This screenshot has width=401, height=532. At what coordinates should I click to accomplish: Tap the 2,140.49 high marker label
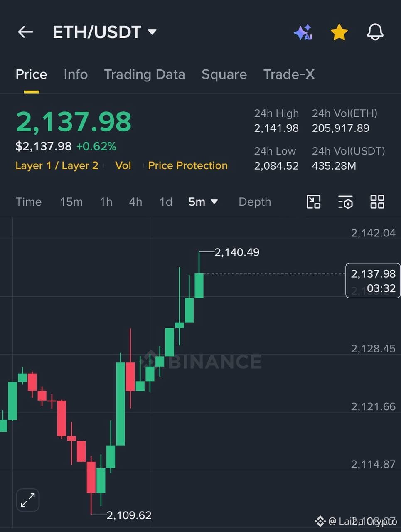(237, 252)
